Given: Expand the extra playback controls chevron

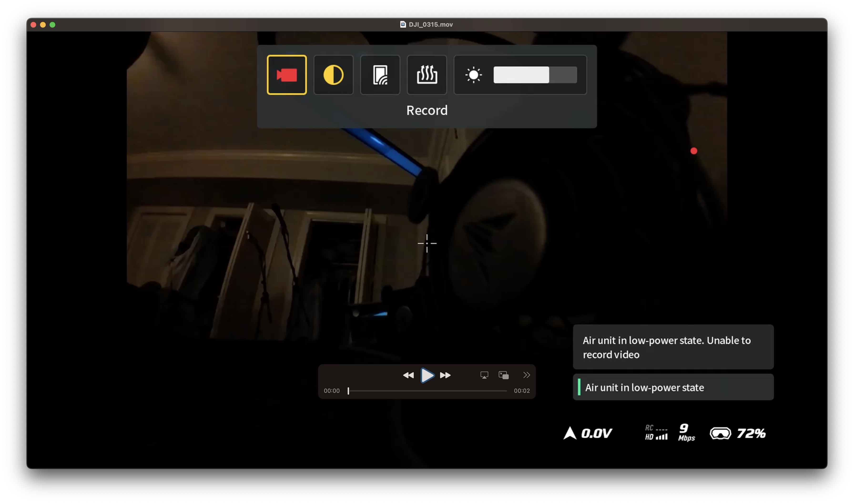Looking at the screenshot, I should click(x=527, y=375).
